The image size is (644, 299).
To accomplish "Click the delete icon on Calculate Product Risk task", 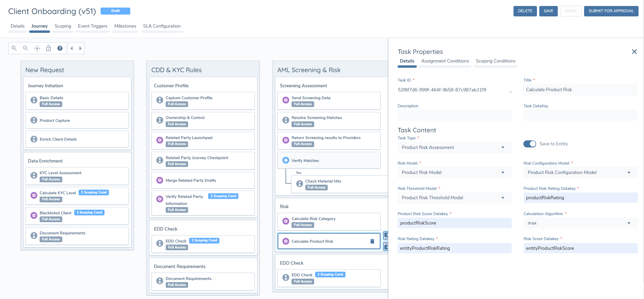I will 372,241.
